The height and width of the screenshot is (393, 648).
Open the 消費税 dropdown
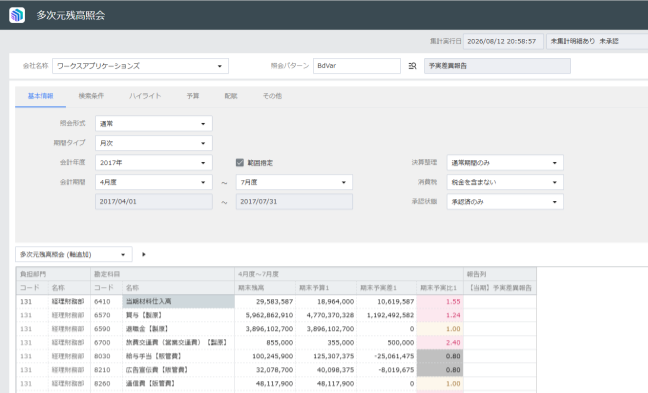tap(505, 182)
